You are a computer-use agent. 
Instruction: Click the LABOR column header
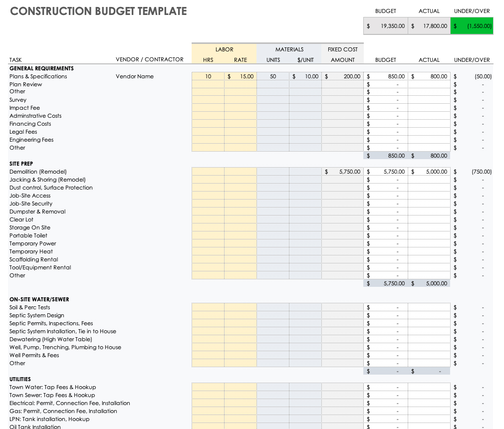pos(224,49)
